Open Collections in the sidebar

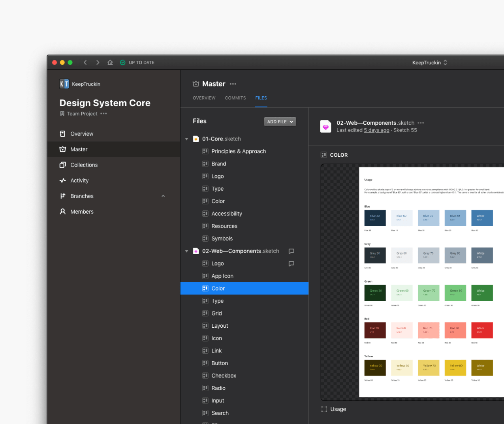point(114,165)
